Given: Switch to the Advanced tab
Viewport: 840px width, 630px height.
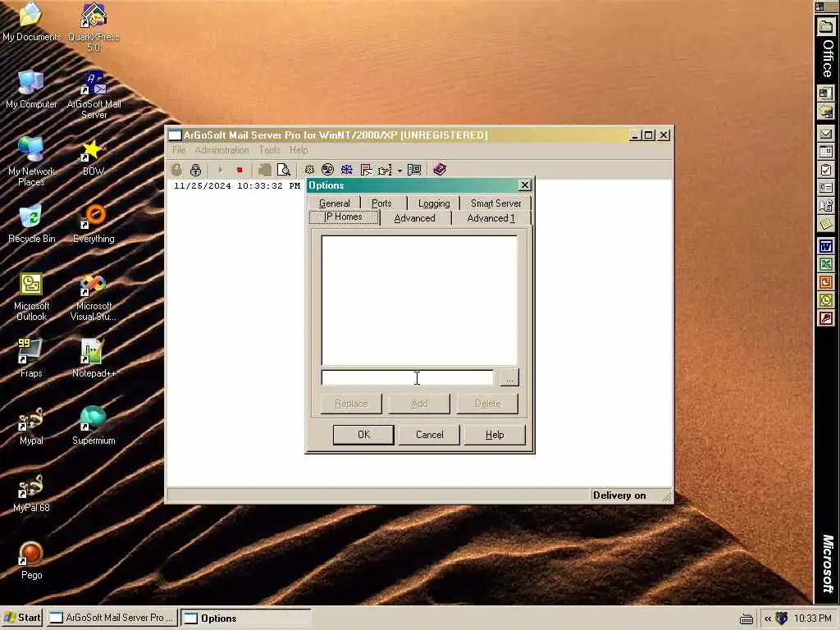Looking at the screenshot, I should coord(414,218).
